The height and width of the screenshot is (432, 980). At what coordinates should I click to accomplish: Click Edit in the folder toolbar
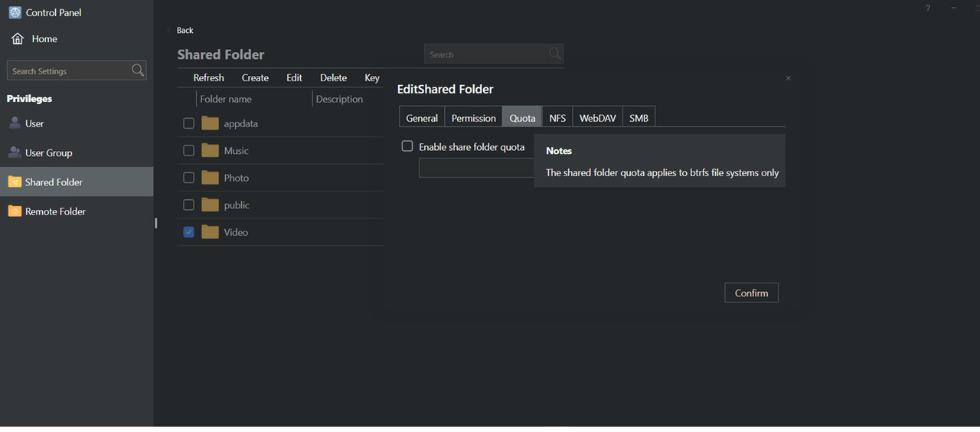pos(294,77)
